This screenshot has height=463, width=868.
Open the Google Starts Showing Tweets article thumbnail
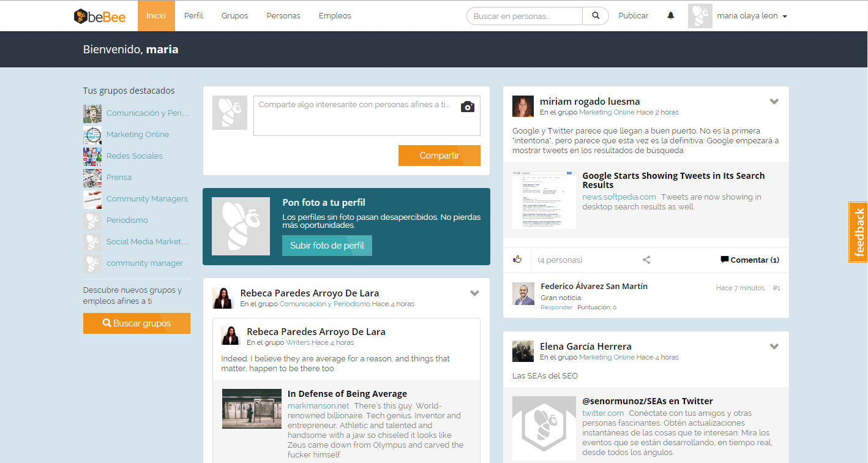(x=544, y=200)
